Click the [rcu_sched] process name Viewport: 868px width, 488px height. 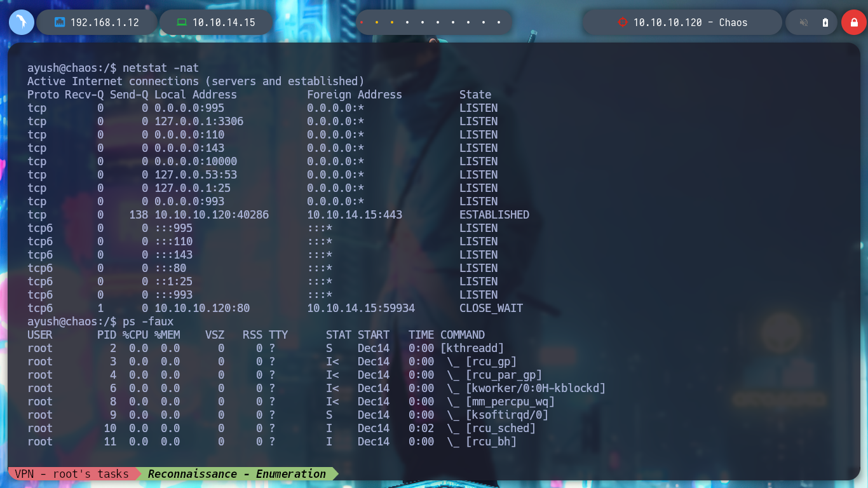pyautogui.click(x=501, y=428)
